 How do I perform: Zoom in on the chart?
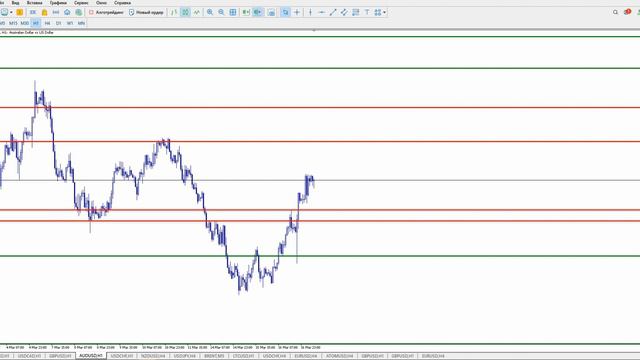pyautogui.click(x=210, y=12)
